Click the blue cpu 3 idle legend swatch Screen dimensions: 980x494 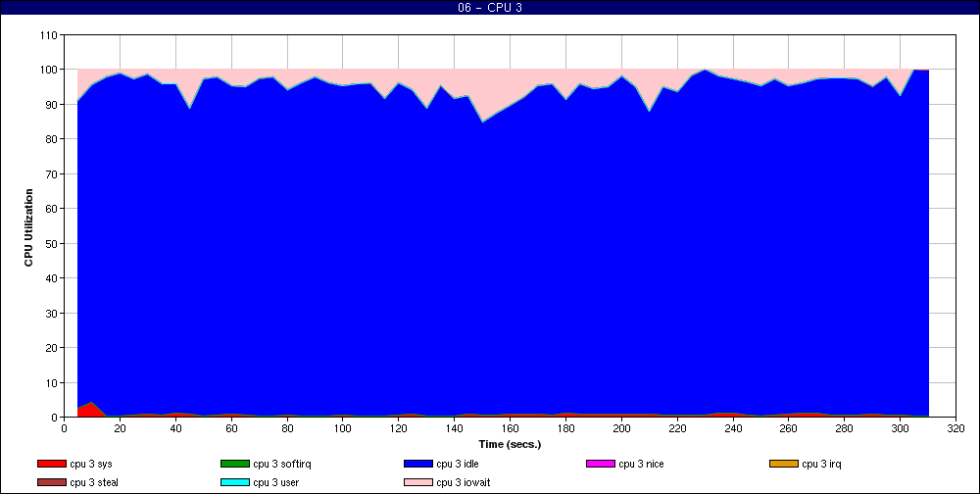(418, 464)
